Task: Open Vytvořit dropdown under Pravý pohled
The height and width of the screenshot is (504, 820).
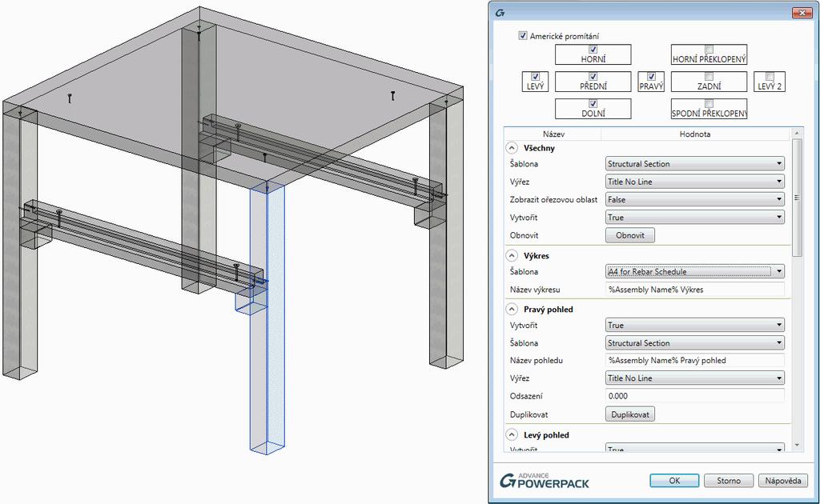Action: [x=695, y=326]
